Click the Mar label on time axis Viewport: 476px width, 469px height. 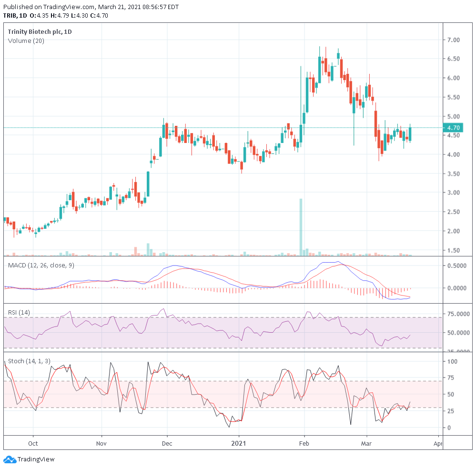[x=366, y=443]
